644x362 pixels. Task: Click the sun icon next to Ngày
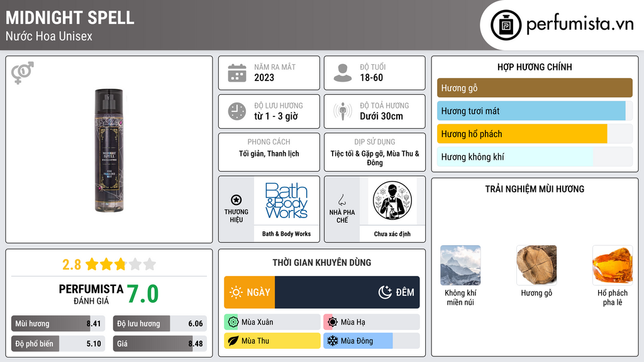click(236, 292)
